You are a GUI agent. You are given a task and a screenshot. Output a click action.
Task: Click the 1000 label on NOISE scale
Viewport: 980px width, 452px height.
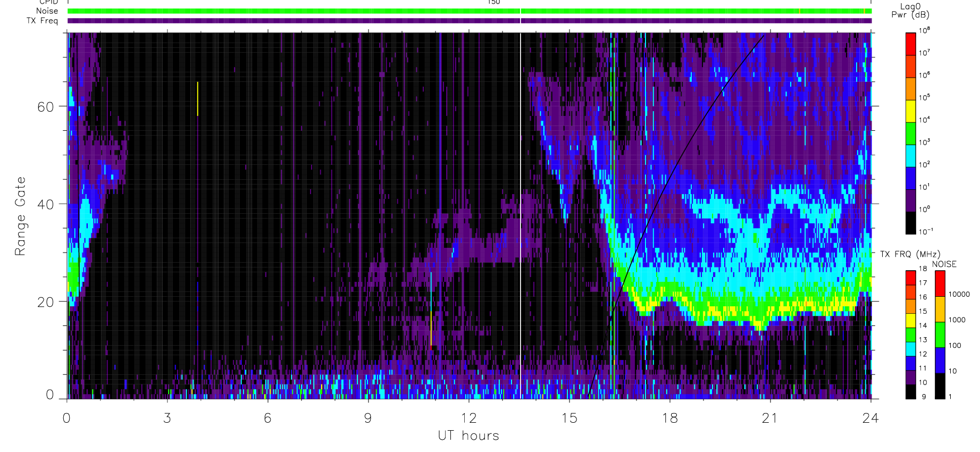pyautogui.click(x=957, y=320)
